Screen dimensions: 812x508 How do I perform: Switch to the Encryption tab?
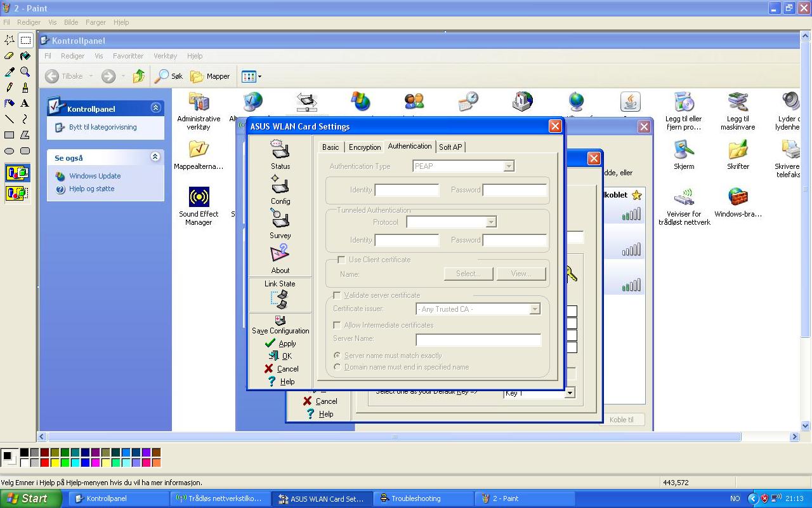tap(365, 147)
